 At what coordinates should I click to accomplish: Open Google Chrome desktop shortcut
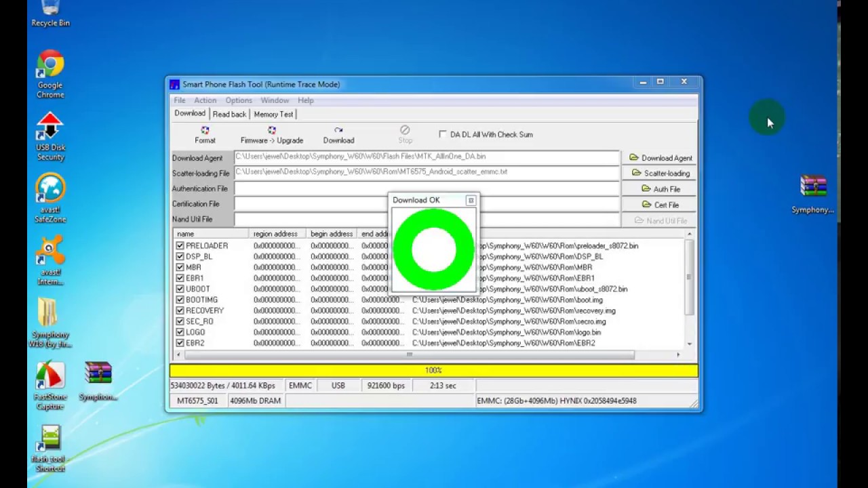point(50,75)
